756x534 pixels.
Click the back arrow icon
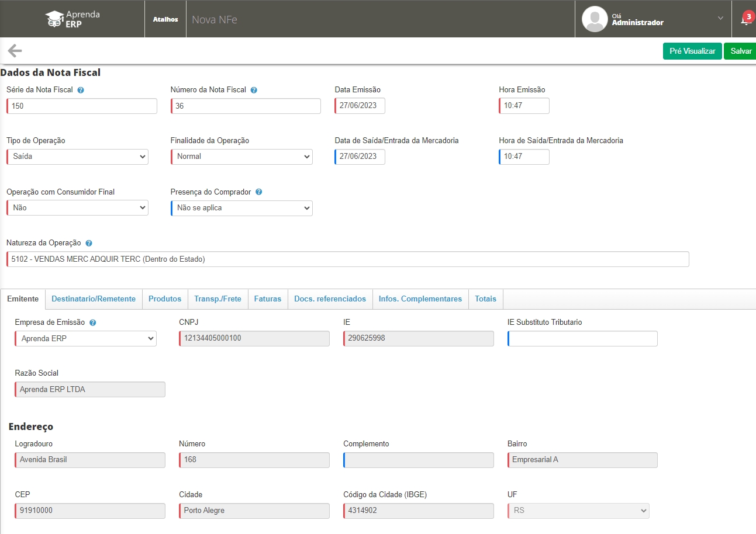coord(15,51)
